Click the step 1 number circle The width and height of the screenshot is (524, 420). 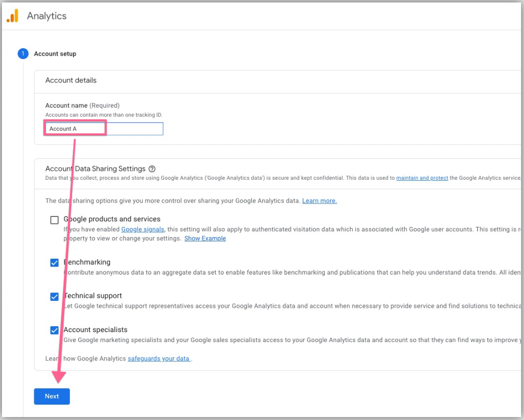pyautogui.click(x=23, y=54)
